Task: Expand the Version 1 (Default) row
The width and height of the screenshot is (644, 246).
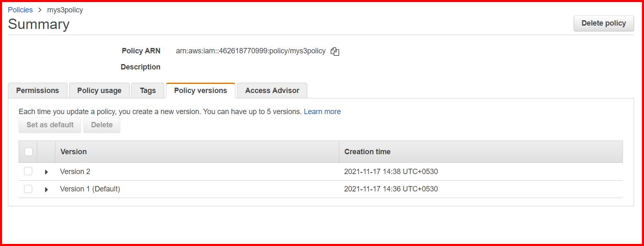Action: coord(46,189)
